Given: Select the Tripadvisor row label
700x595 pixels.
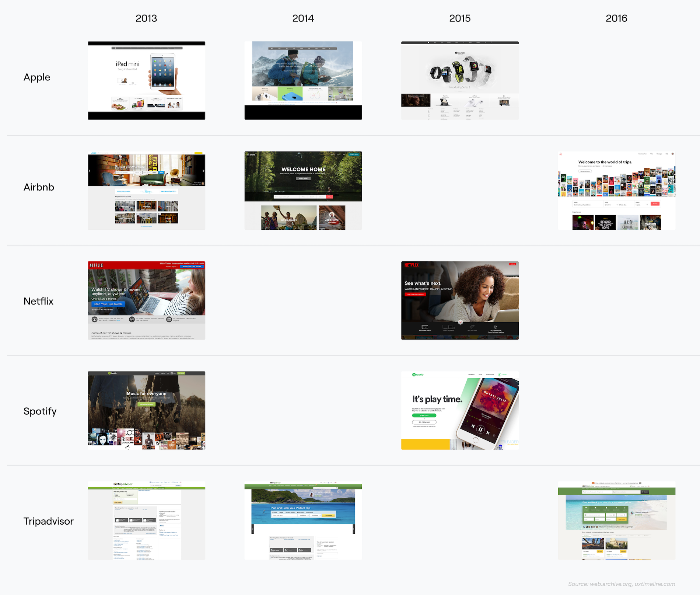Looking at the screenshot, I should pos(49,521).
